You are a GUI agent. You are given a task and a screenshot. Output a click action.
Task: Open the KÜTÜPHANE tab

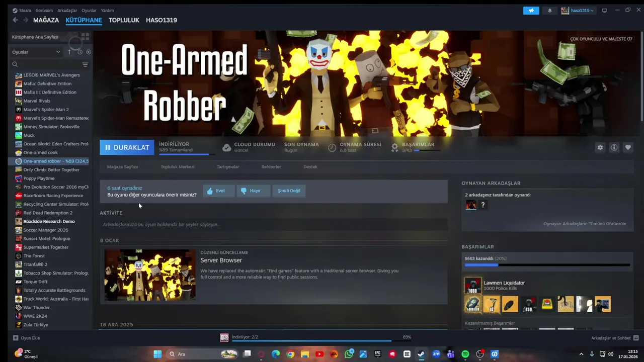84,20
